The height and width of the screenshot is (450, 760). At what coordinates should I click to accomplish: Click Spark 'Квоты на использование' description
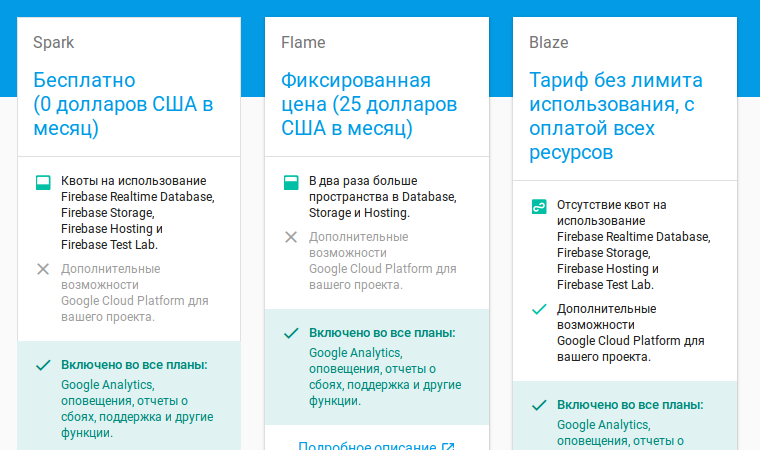[x=138, y=213]
